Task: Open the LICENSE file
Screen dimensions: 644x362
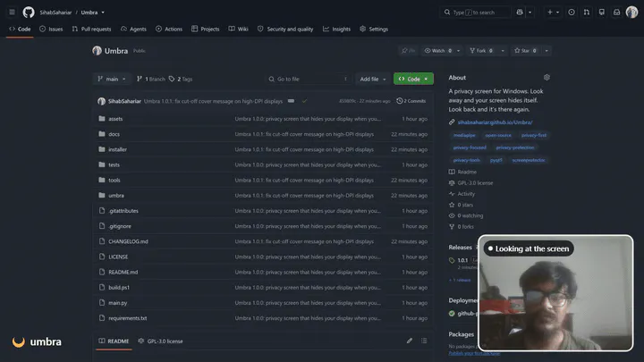Action: coord(118,257)
